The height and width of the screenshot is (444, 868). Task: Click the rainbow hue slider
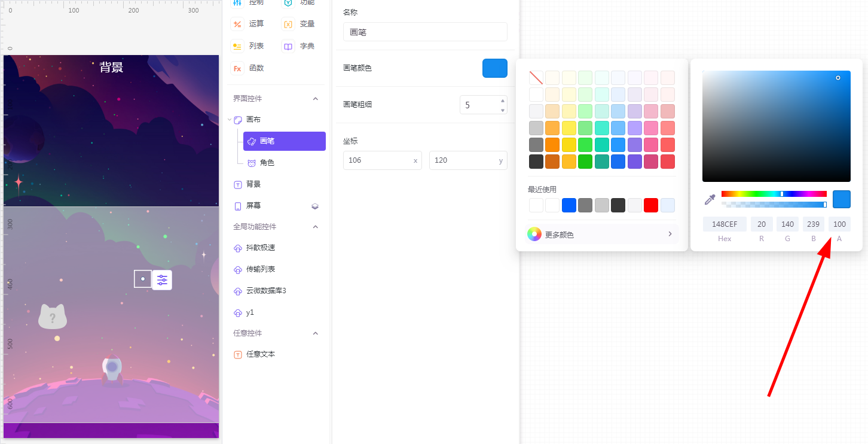pyautogui.click(x=774, y=194)
